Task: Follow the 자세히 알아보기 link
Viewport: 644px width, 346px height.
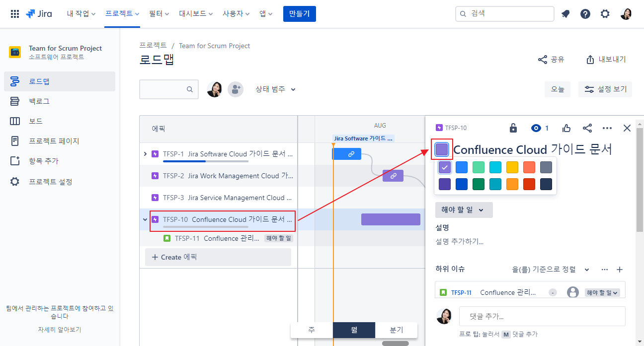Action: [x=60, y=329]
